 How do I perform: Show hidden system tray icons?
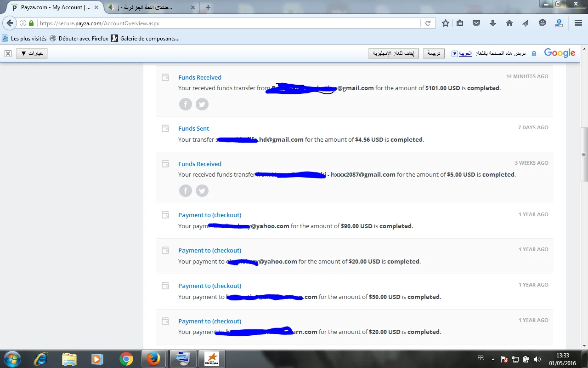coord(493,359)
